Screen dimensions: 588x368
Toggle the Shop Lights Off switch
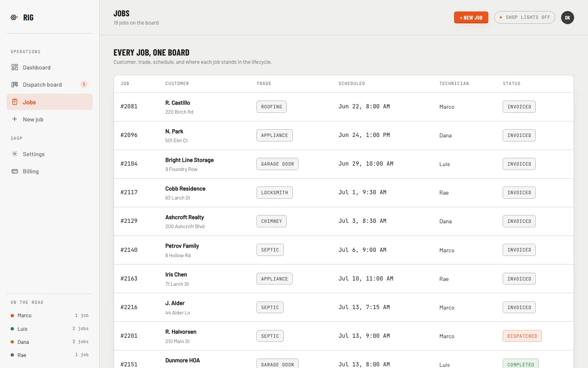coord(525,18)
